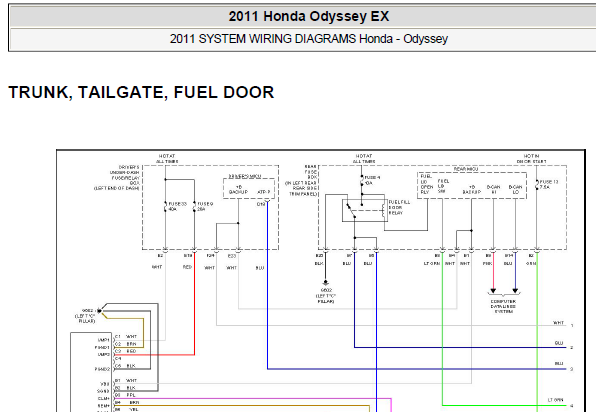Select the COMPUTER DATA LINES SYSTEM label
Image resolution: width=596 pixels, height=412 pixels.
503,306
